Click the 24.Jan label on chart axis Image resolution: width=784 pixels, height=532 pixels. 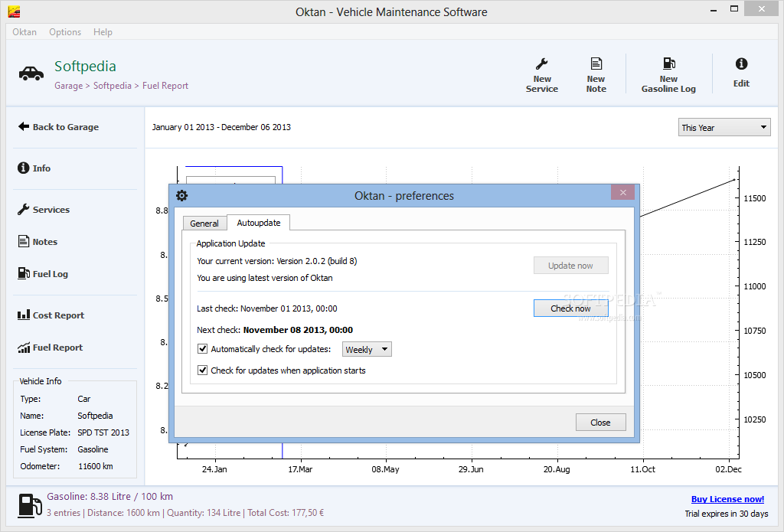point(214,469)
